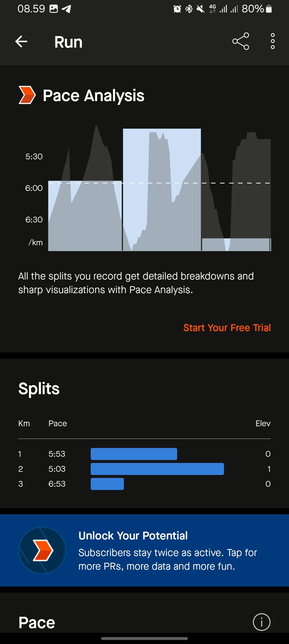Open the Pace info icon
Image resolution: width=289 pixels, height=644 pixels.
click(x=261, y=622)
